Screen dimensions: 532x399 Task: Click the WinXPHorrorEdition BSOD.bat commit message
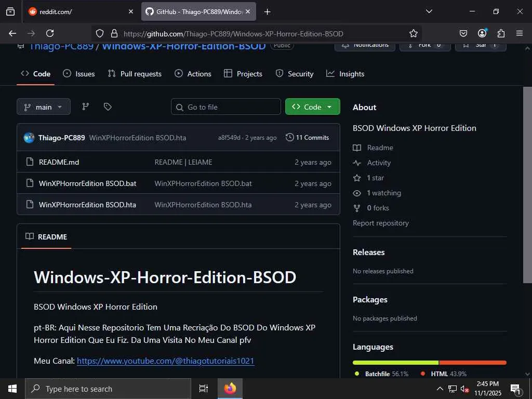203,183
